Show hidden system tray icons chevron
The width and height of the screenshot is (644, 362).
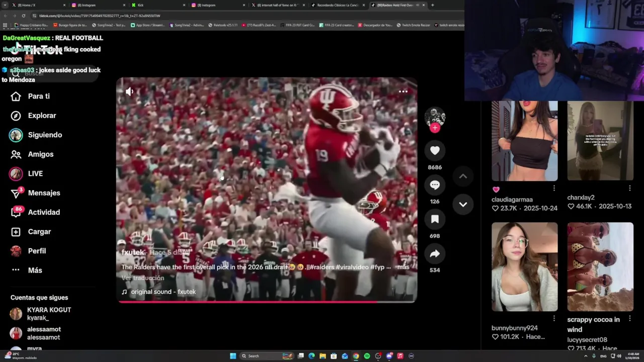click(586, 356)
